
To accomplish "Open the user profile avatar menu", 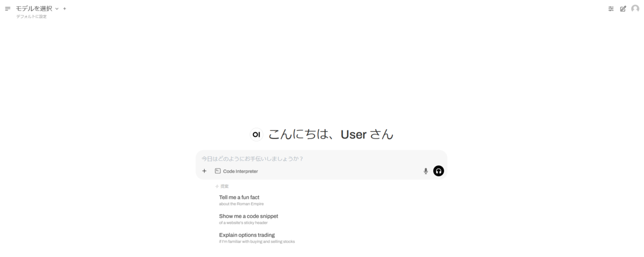I will pyautogui.click(x=635, y=9).
